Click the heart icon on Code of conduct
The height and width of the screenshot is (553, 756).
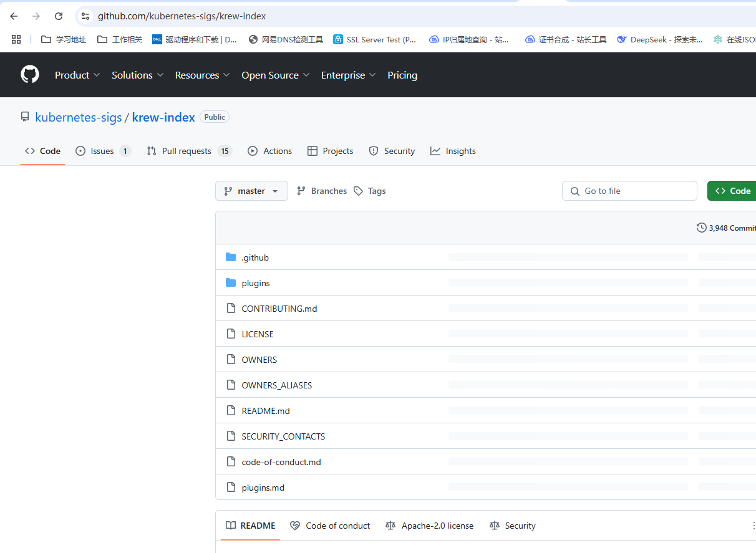coord(295,526)
